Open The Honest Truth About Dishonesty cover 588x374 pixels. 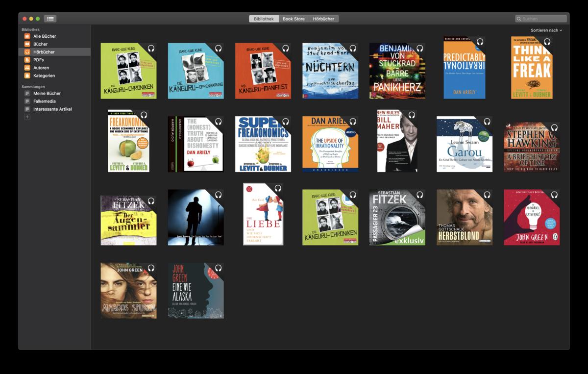tap(196, 144)
